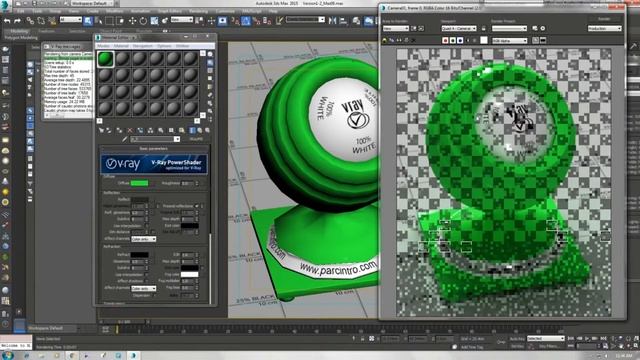Toggle the alpha channel display
The height and width of the screenshot is (360, 640).
point(468,40)
